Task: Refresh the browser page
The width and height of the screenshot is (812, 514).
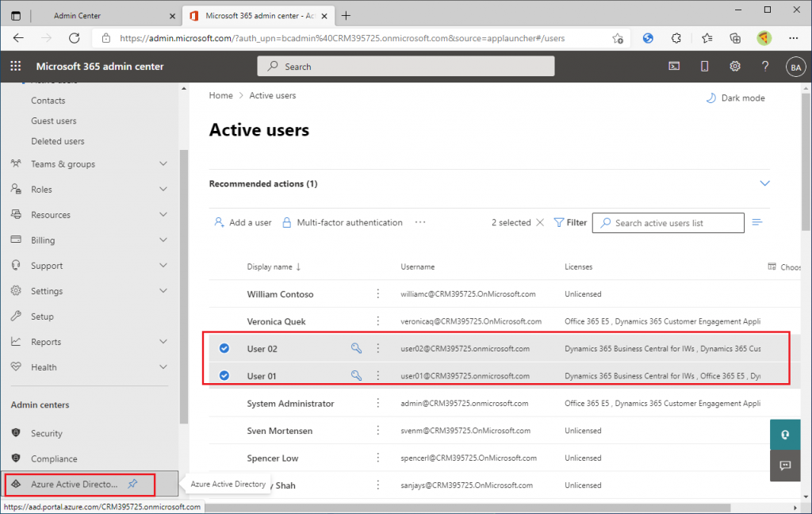Action: pyautogui.click(x=75, y=38)
